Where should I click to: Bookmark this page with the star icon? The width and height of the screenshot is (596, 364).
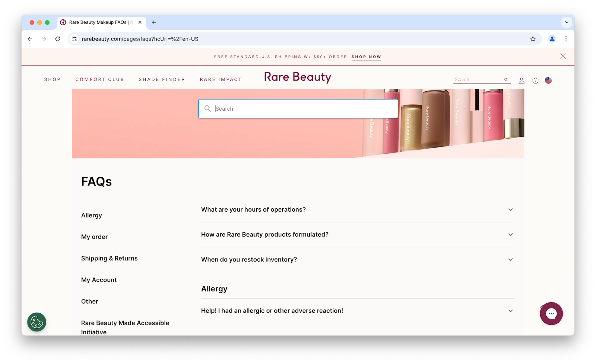click(533, 39)
